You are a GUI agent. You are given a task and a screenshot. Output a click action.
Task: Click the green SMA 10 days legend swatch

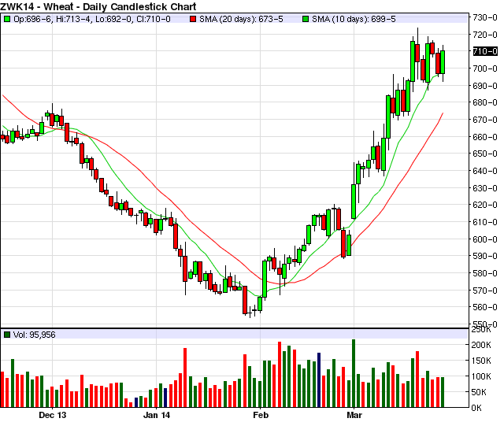coord(306,19)
